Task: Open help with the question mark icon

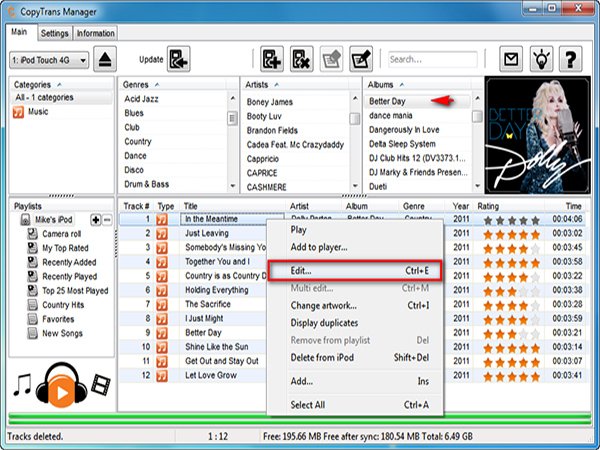Action: 571,59
